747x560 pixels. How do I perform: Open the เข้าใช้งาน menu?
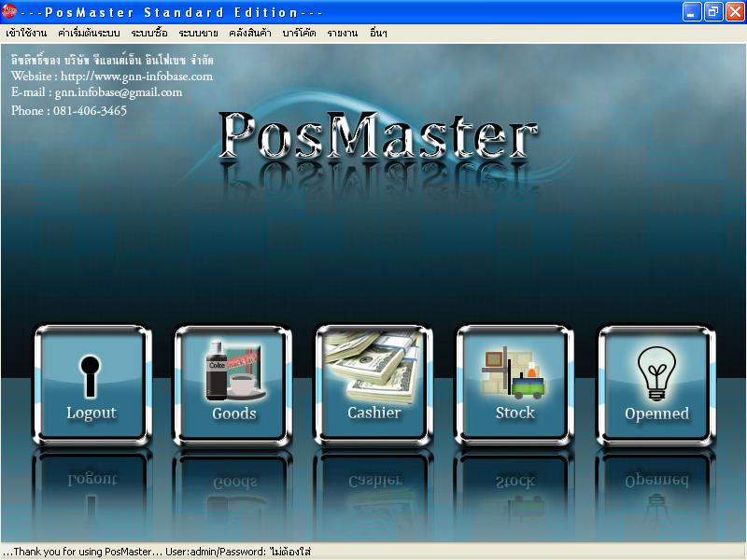click(26, 33)
